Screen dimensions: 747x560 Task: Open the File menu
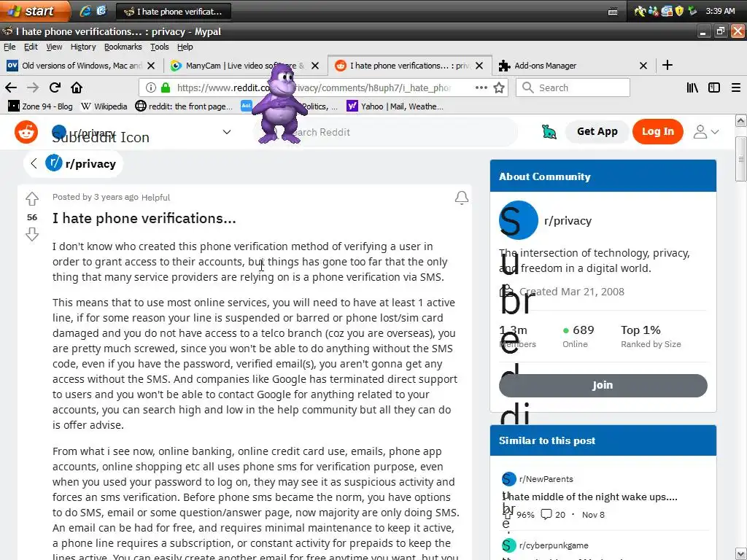click(9, 47)
